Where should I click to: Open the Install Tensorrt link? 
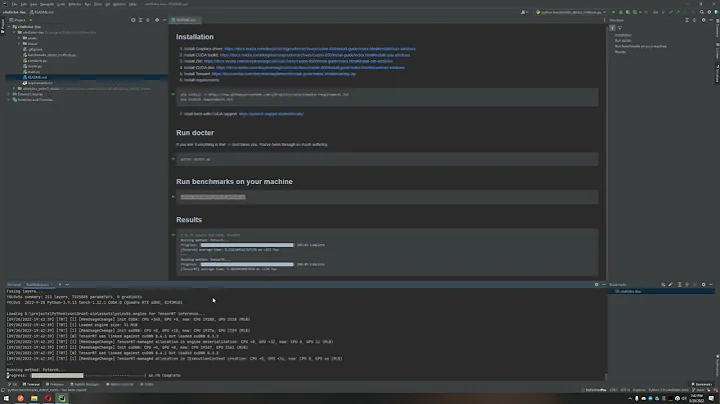click(284, 73)
